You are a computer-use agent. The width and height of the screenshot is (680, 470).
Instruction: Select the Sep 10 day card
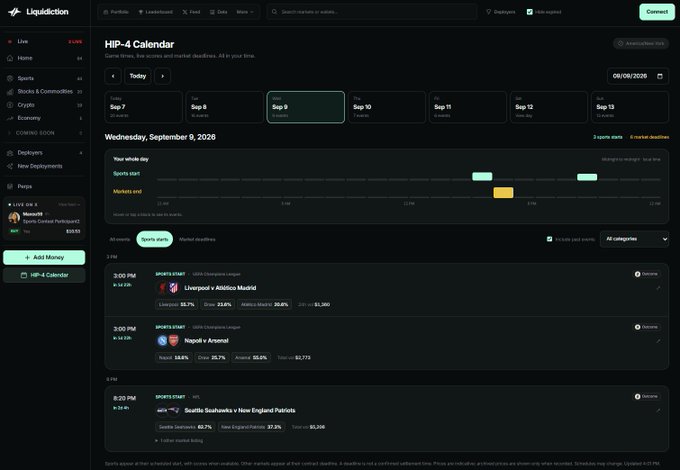click(387, 107)
